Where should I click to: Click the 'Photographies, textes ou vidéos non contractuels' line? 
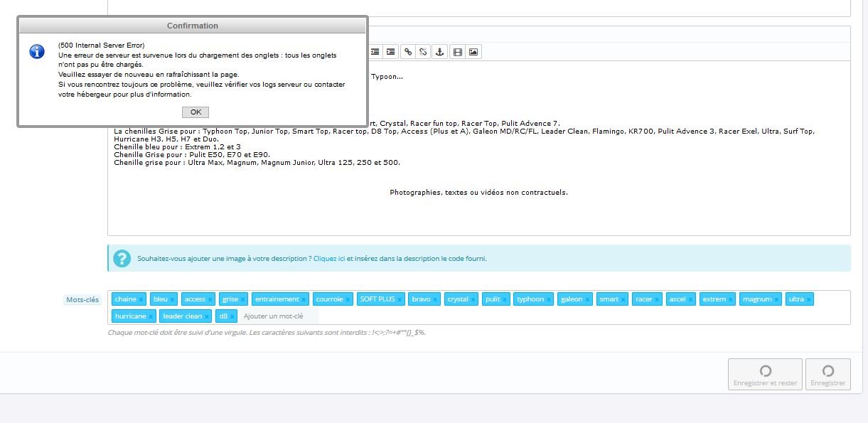click(x=478, y=192)
